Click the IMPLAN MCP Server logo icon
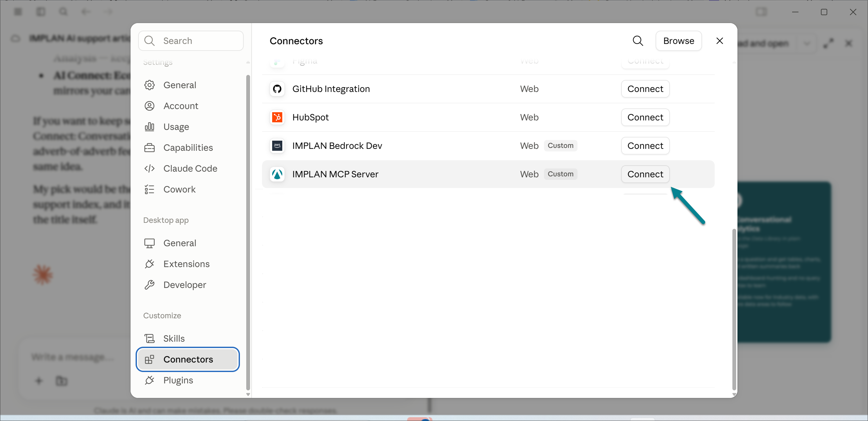This screenshot has width=868, height=421. [x=277, y=174]
